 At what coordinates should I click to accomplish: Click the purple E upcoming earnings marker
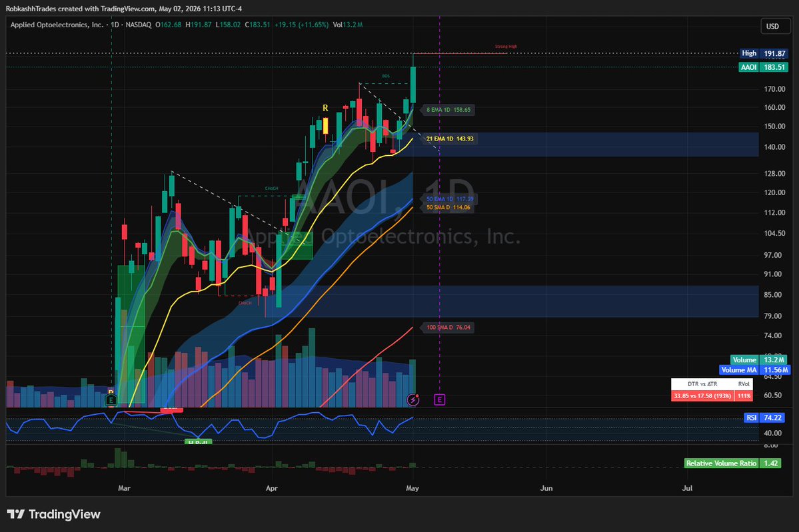pyautogui.click(x=439, y=400)
